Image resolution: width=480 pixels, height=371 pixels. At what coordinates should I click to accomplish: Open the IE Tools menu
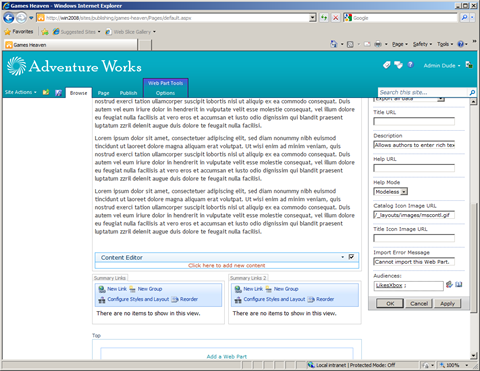coord(445,44)
